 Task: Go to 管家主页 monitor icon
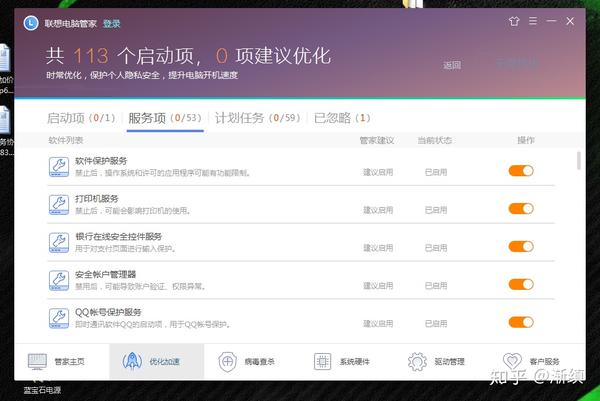[37, 362]
